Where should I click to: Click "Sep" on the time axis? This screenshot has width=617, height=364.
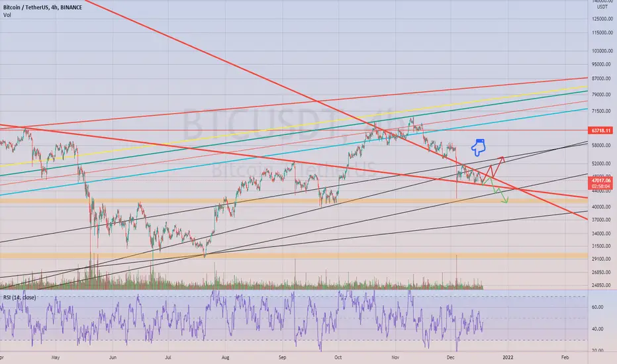(x=282, y=357)
